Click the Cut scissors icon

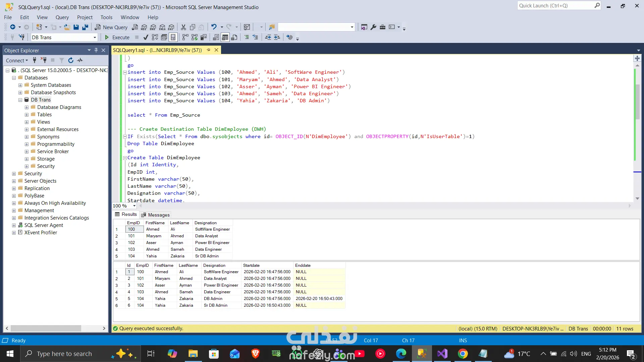click(x=183, y=27)
